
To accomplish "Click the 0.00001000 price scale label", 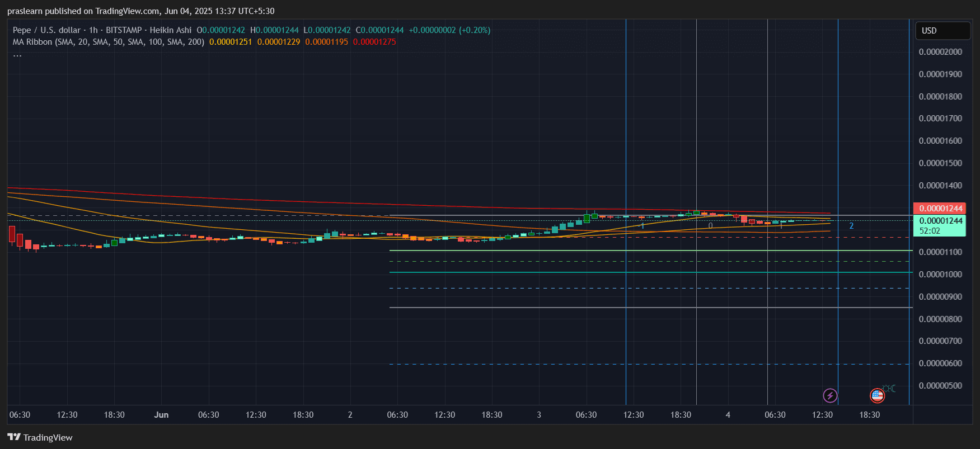I will pos(940,275).
